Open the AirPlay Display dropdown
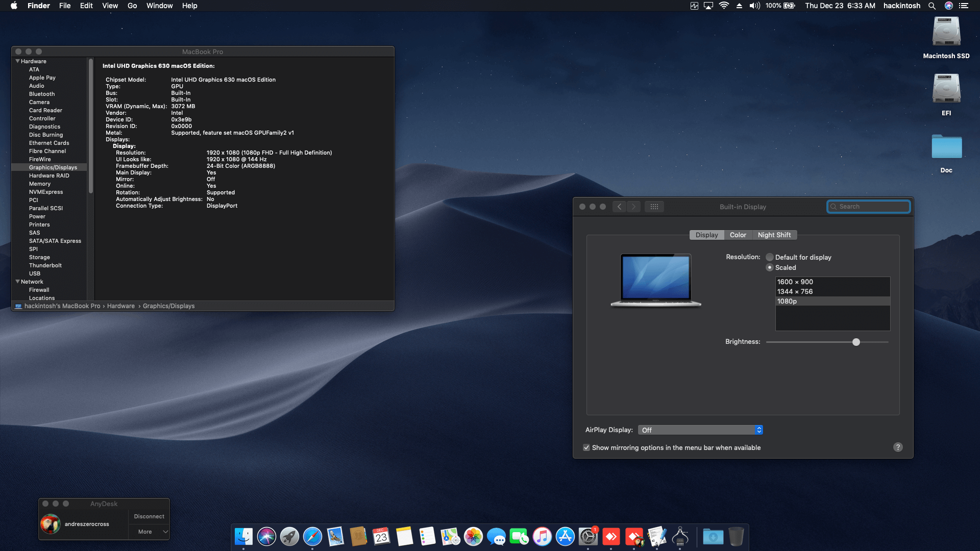 pyautogui.click(x=700, y=430)
